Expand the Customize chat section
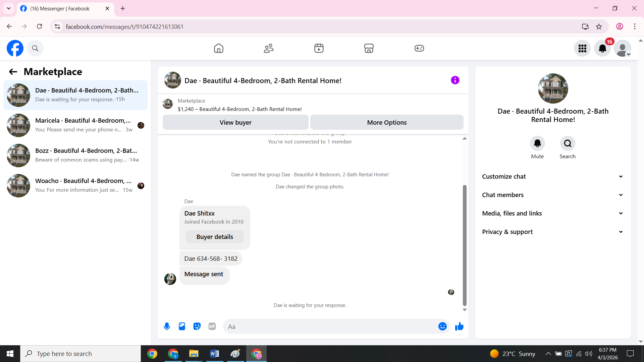 [553, 177]
